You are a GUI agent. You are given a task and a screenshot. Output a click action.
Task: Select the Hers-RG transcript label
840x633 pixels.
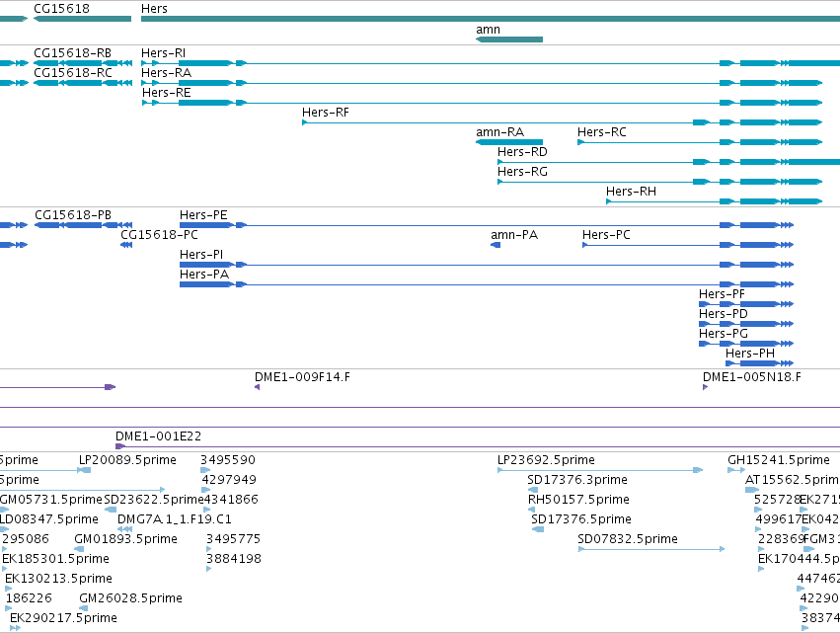point(522,172)
